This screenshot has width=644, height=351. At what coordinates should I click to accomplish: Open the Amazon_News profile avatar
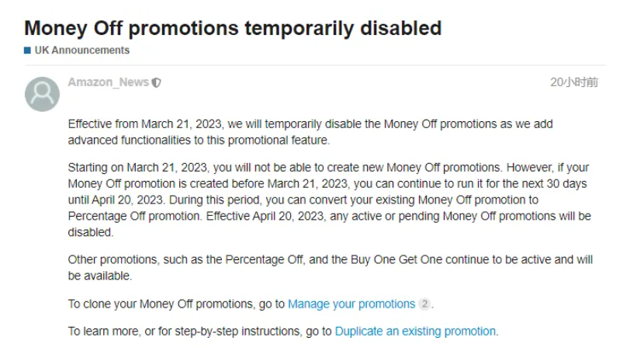click(x=43, y=94)
